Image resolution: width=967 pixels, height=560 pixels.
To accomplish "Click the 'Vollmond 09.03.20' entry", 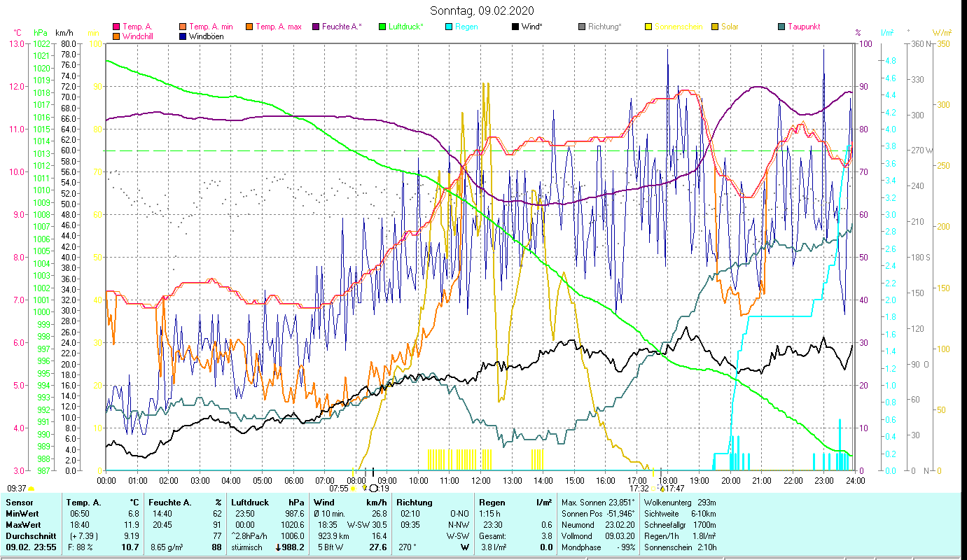I will (x=598, y=536).
